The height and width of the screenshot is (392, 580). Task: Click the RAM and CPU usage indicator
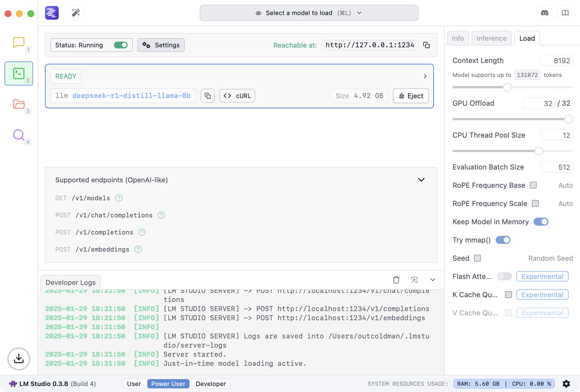coord(504,384)
